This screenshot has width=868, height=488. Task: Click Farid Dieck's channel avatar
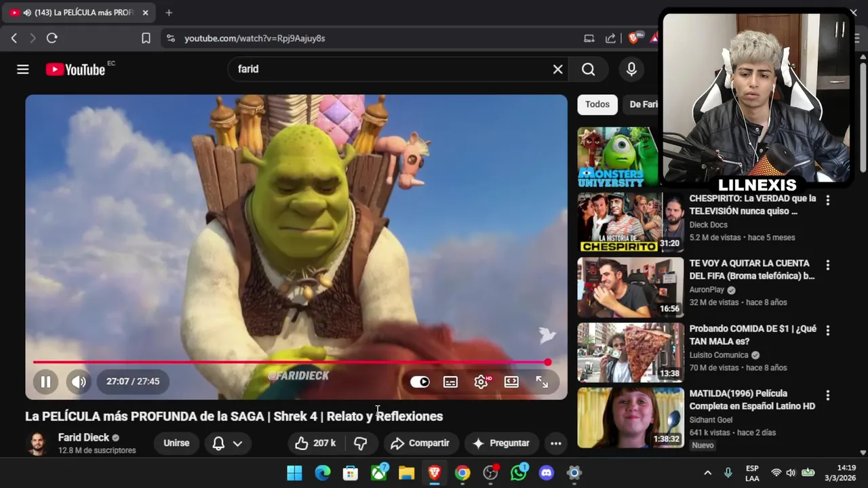[x=37, y=443]
